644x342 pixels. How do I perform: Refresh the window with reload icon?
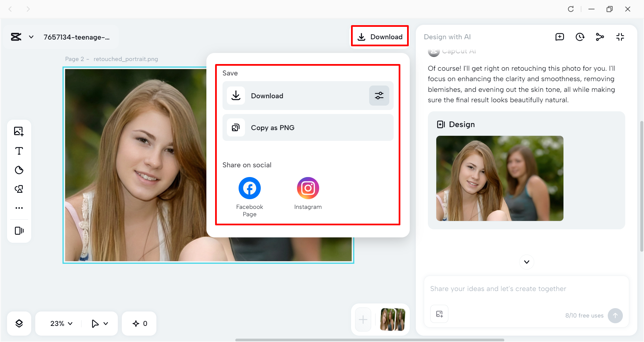click(x=571, y=9)
